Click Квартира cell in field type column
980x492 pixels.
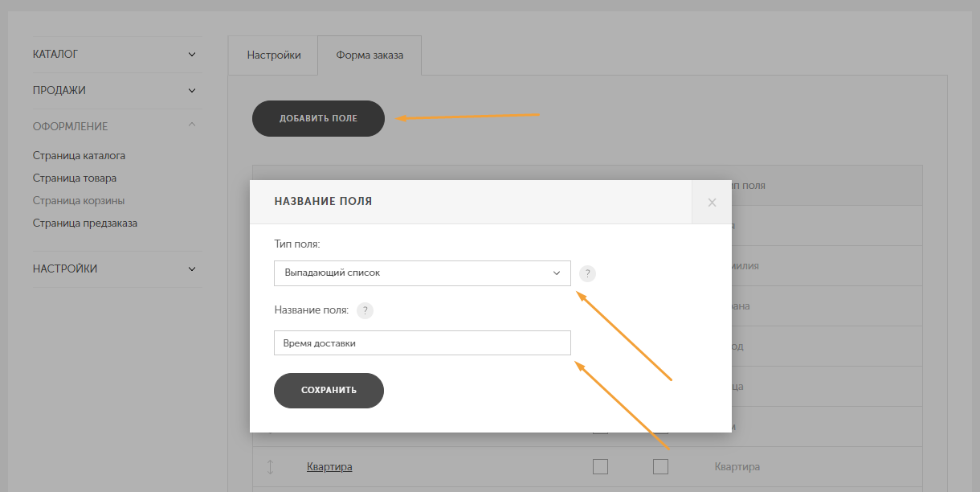(737, 467)
